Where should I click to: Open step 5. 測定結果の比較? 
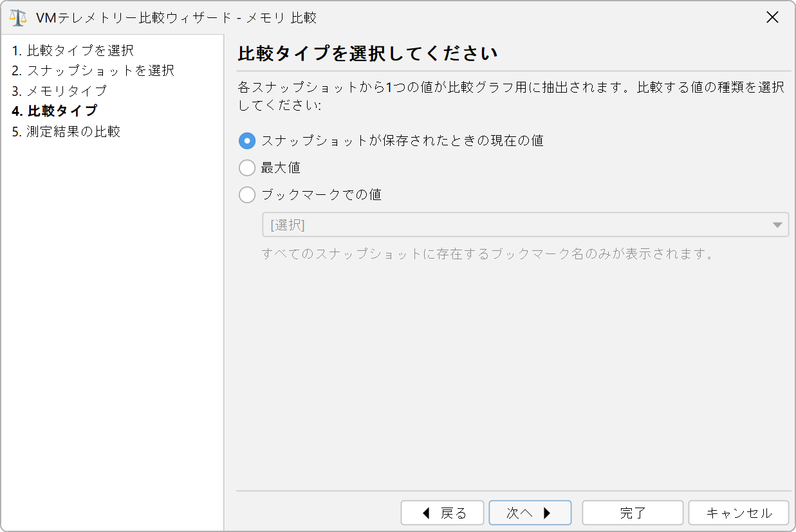click(x=66, y=132)
